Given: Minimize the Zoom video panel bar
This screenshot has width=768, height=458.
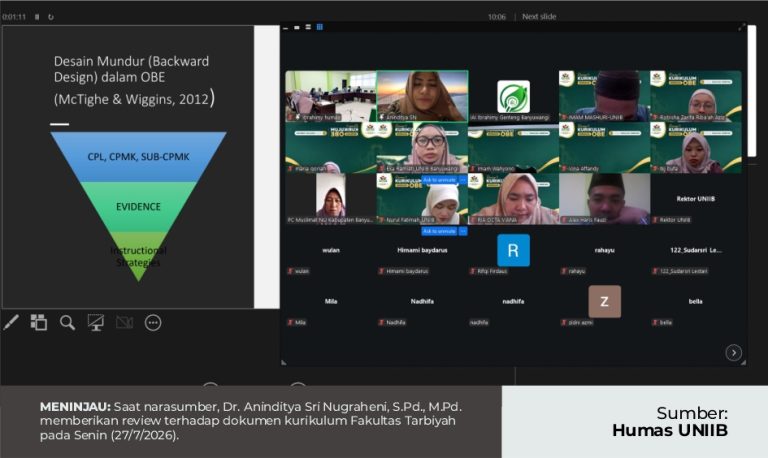Looking at the screenshot, I should [286, 28].
